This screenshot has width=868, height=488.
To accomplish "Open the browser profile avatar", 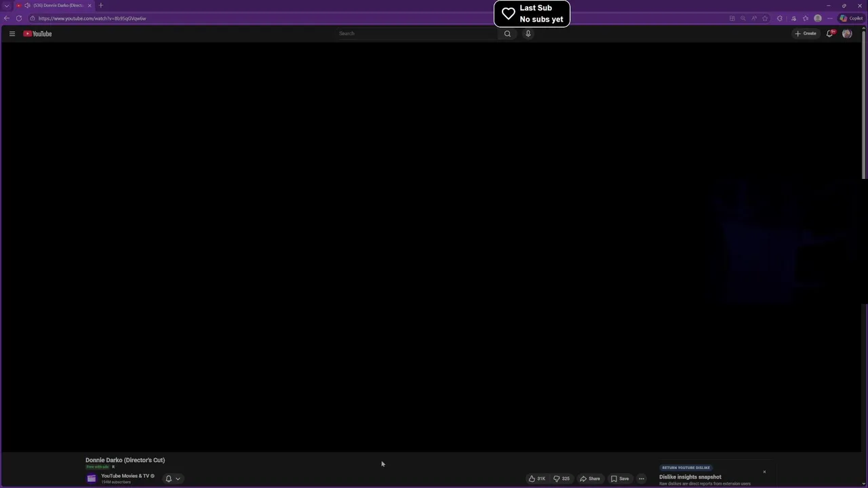I will coord(818,18).
